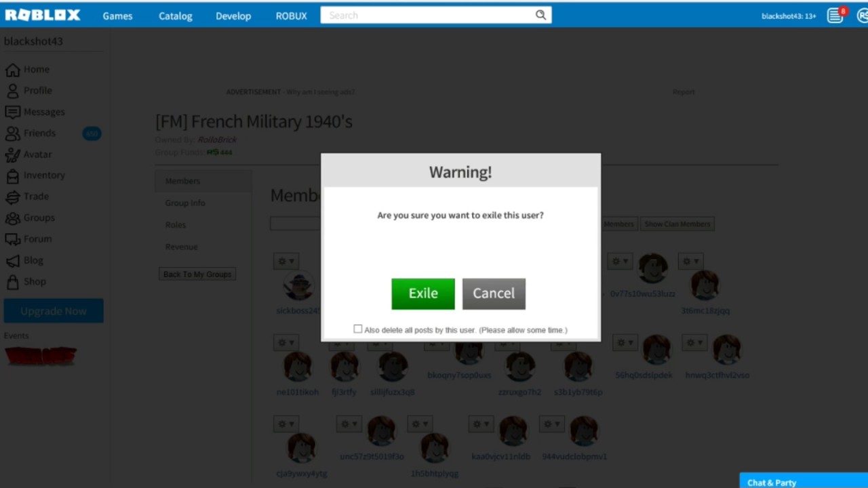
Task: Open the Catalog menu
Action: coord(176,16)
